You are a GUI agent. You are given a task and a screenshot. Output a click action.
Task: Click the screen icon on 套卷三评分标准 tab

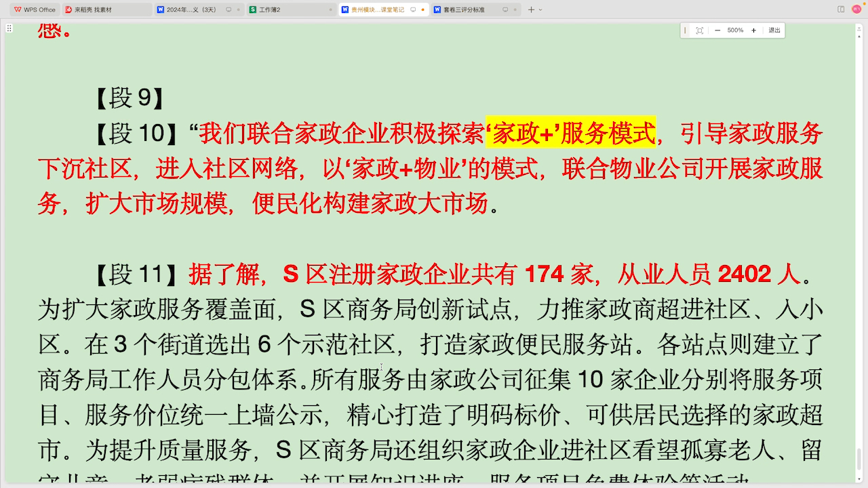click(x=505, y=10)
